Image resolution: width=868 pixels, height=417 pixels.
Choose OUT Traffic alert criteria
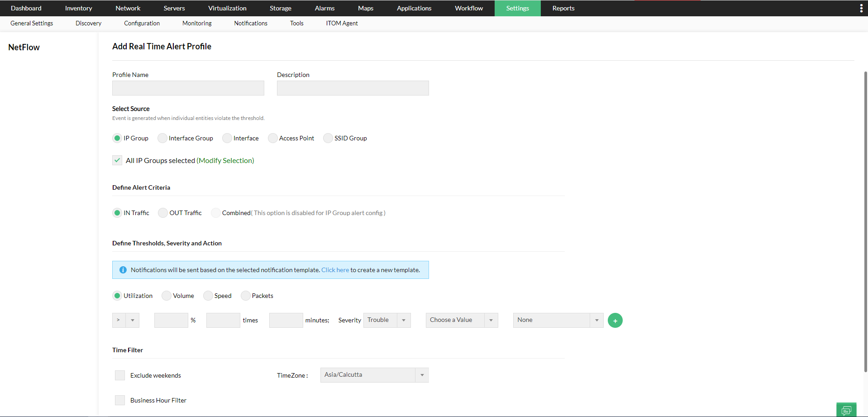point(163,213)
